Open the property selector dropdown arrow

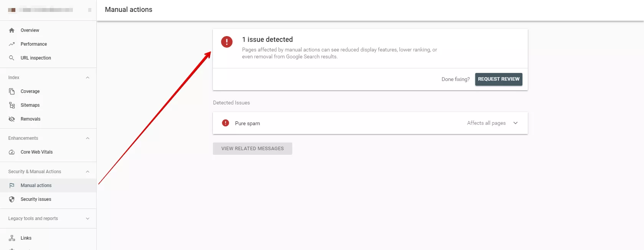tap(90, 10)
